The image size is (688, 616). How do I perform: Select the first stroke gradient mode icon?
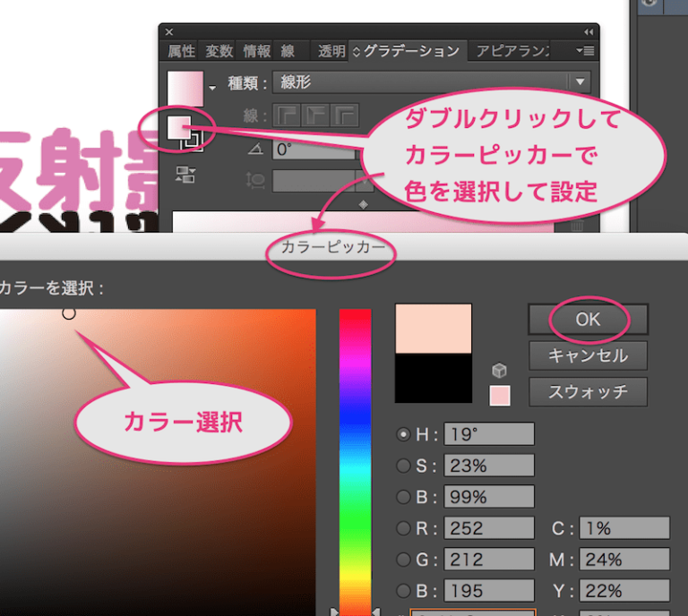coord(286,115)
